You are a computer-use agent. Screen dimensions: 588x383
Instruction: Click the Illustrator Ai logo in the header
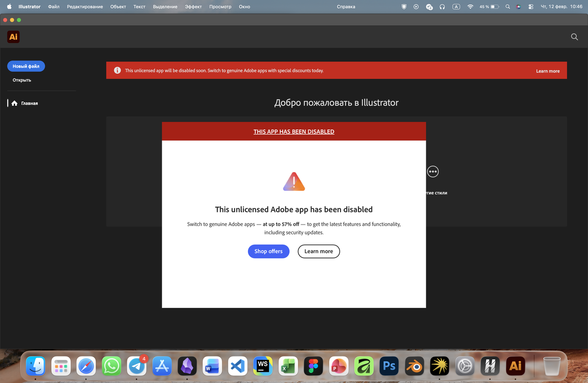(x=14, y=37)
